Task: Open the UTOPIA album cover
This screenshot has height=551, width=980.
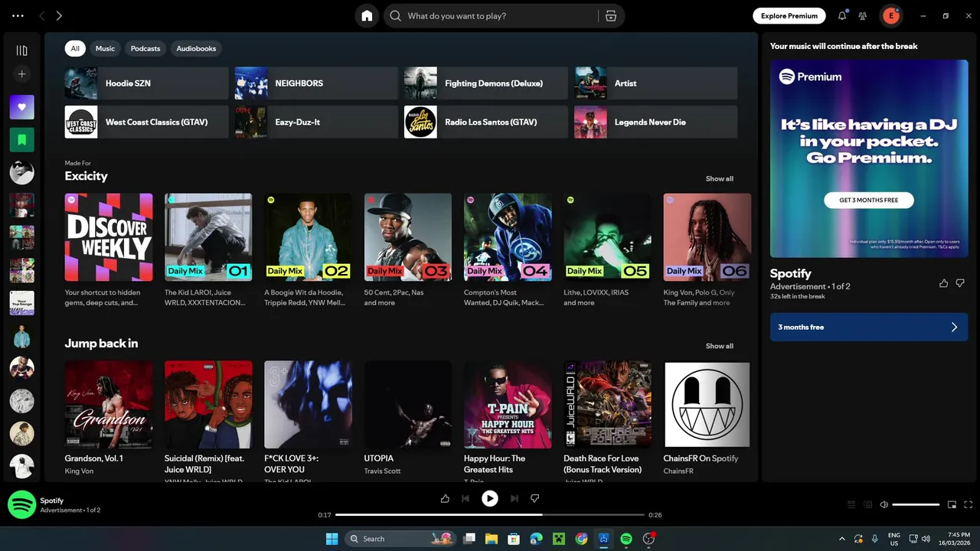Action: 408,404
